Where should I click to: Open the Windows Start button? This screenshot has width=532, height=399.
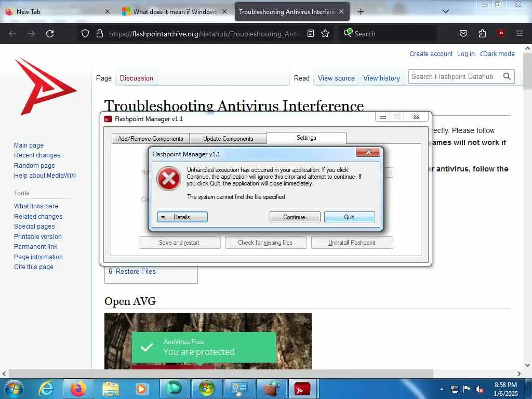pyautogui.click(x=13, y=389)
